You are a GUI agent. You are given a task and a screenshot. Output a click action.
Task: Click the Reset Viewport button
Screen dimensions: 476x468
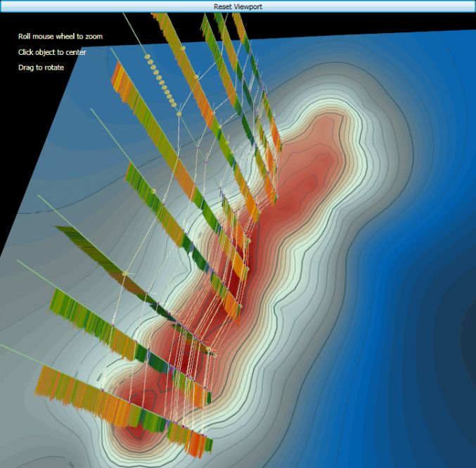[x=238, y=6]
